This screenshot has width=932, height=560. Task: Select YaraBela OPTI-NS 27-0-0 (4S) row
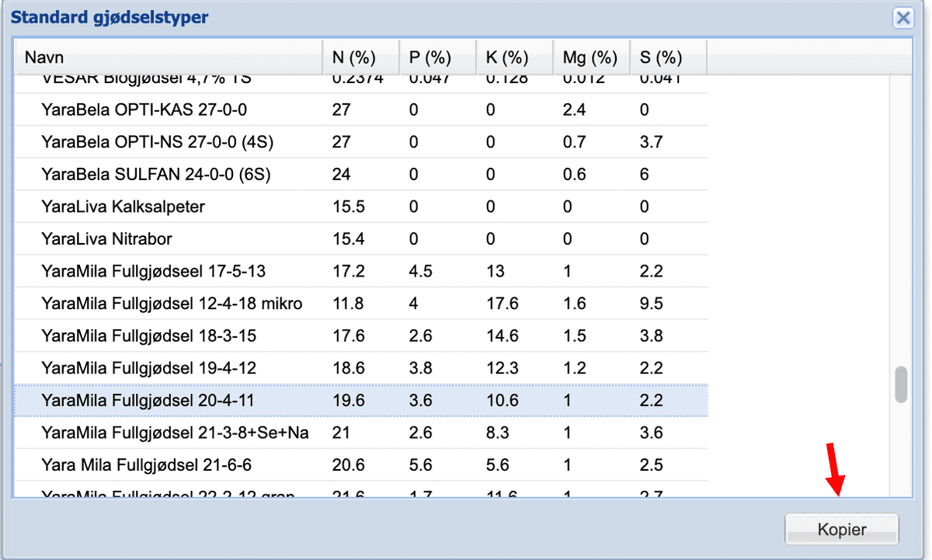[x=361, y=142]
